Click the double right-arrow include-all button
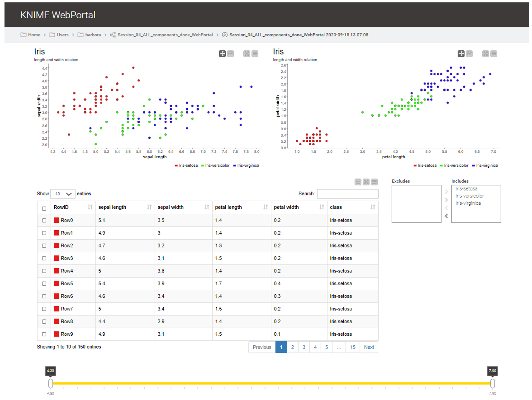Image resolution: width=532 pixels, height=400 pixels. pyautogui.click(x=447, y=200)
